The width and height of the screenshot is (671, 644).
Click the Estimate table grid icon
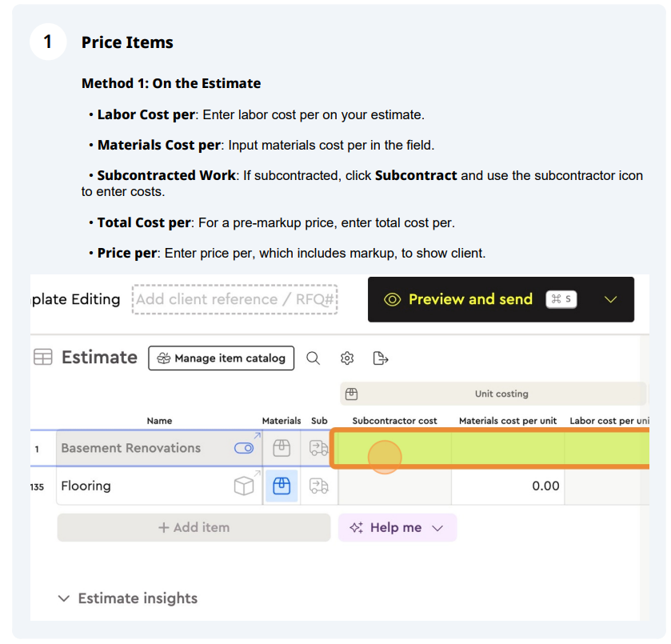[x=43, y=357]
